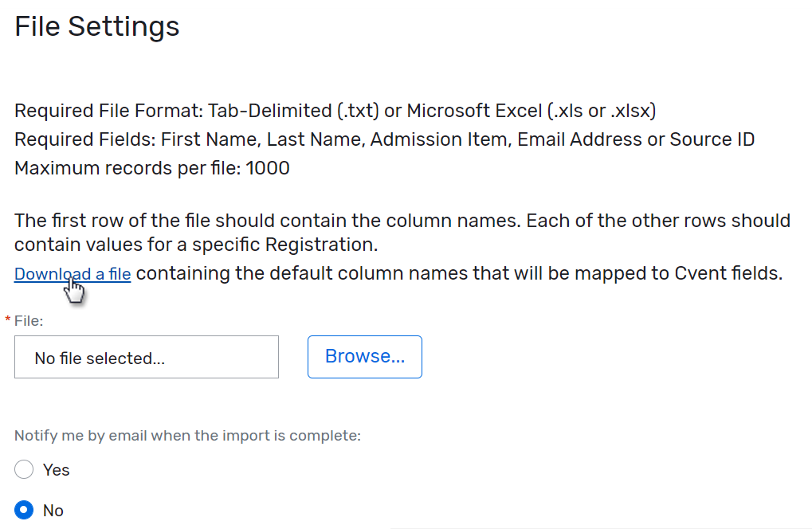Click Browse next to the file field
The width and height of the screenshot is (812, 529).
pos(364,356)
